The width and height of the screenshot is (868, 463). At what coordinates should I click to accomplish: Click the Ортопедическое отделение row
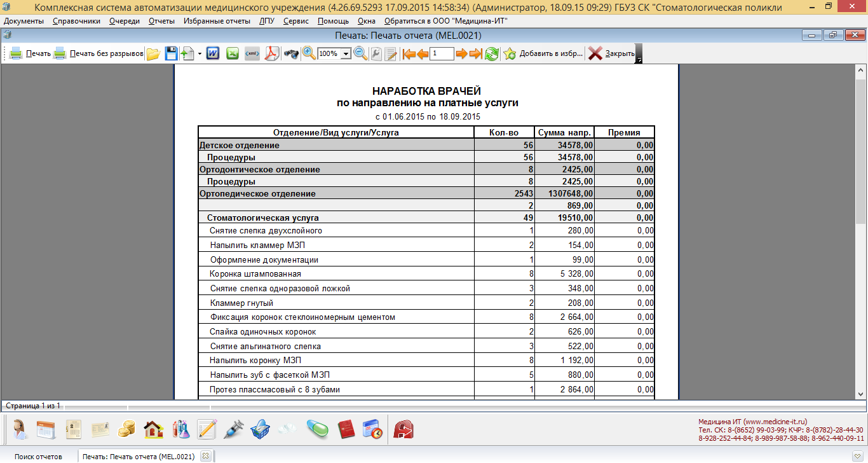426,193
